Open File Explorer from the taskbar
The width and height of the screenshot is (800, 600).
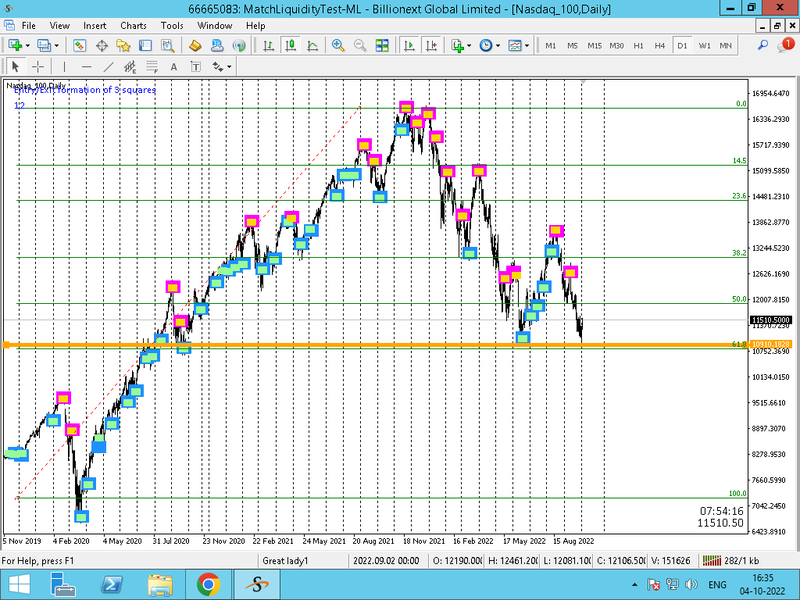click(160, 585)
